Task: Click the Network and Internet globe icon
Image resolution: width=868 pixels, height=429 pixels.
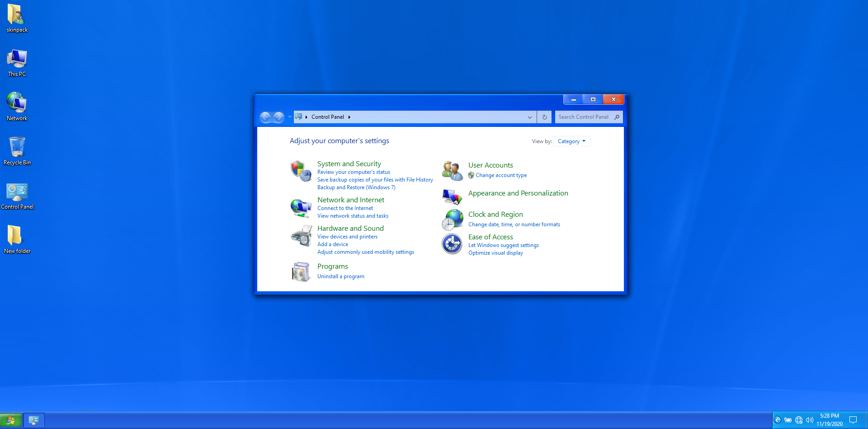Action: tap(301, 208)
